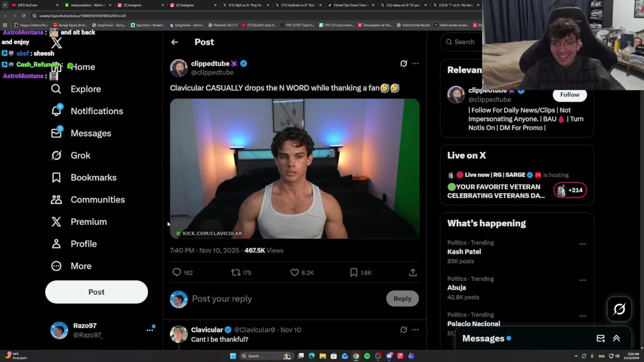Click the white Post button in sidebar
644x362 pixels.
click(97, 292)
